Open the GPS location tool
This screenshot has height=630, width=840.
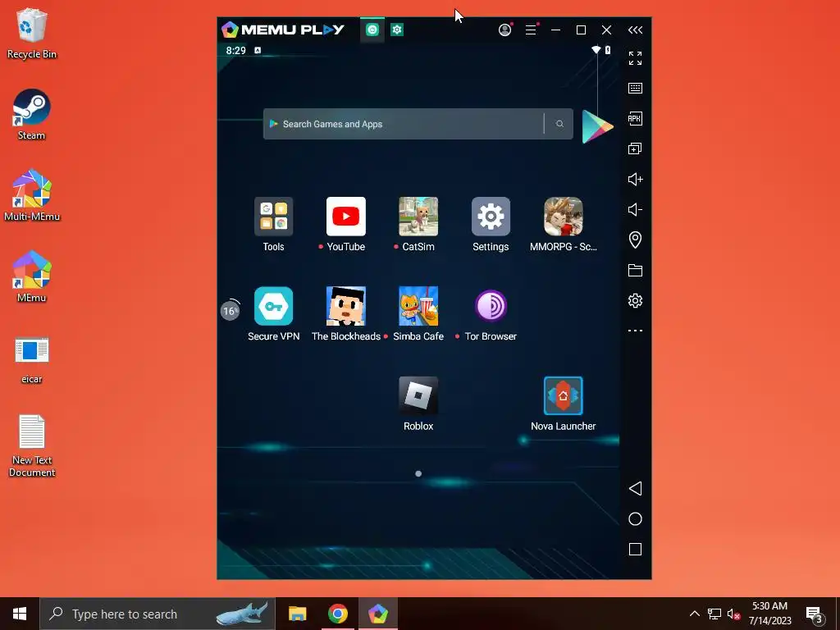pyautogui.click(x=635, y=240)
